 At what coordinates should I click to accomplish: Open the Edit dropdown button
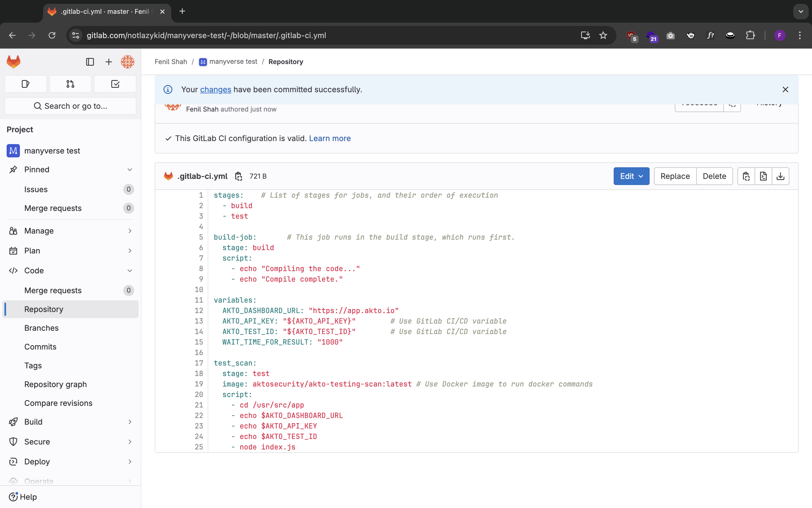click(631, 176)
